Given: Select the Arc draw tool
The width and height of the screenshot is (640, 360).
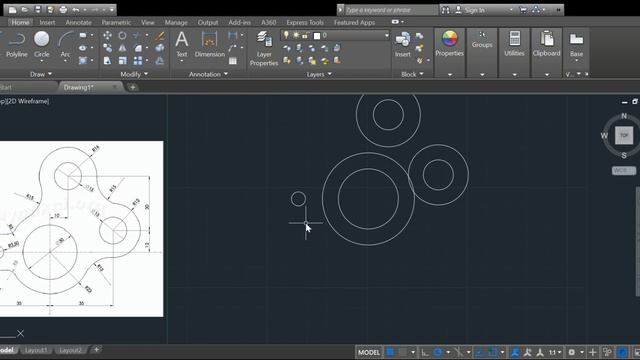Looking at the screenshot, I should tap(65, 45).
